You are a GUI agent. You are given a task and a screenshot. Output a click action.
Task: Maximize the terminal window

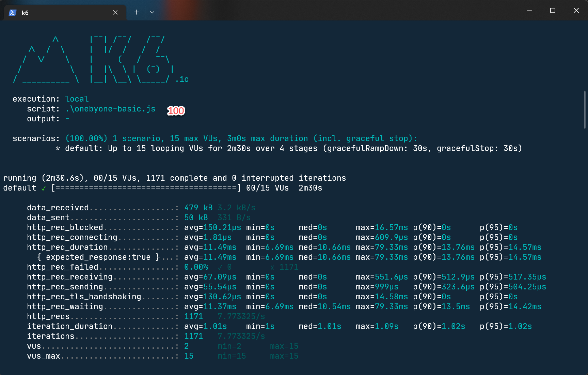[x=553, y=11]
